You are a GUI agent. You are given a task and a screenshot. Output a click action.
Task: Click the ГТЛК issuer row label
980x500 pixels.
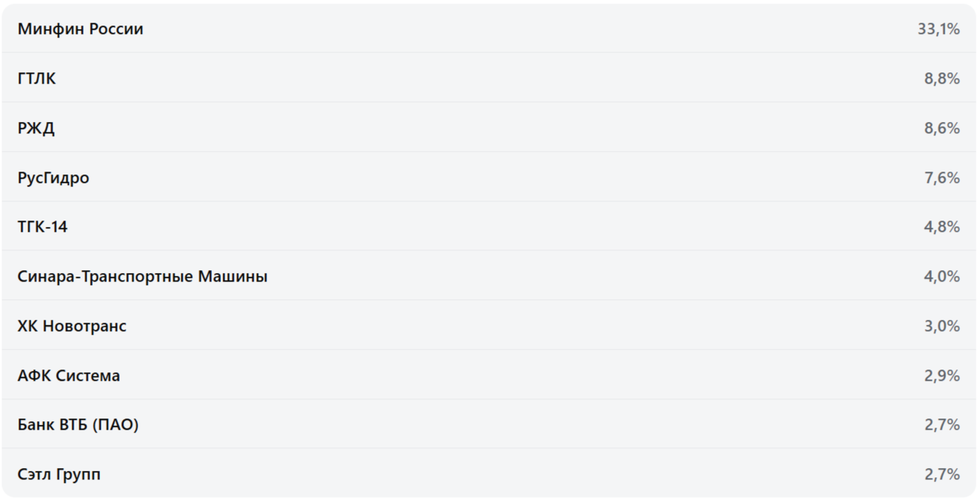pyautogui.click(x=37, y=79)
